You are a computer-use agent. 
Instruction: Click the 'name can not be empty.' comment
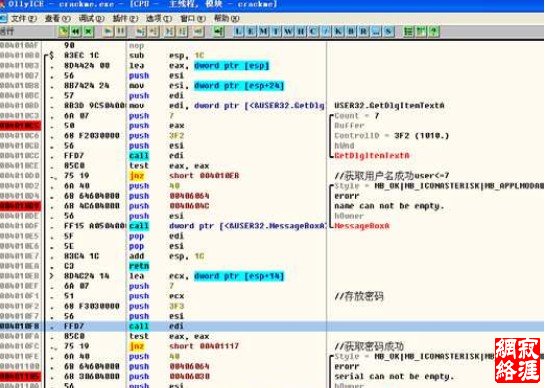click(x=389, y=206)
